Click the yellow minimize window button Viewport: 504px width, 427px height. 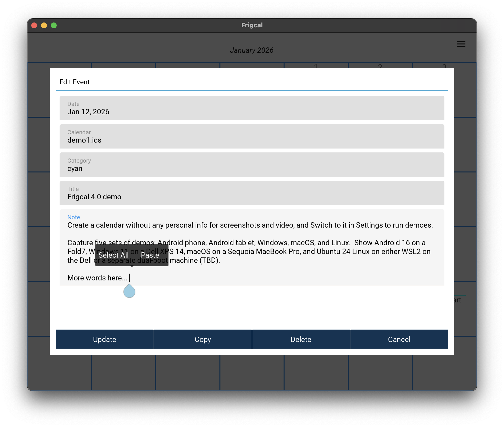pos(44,25)
